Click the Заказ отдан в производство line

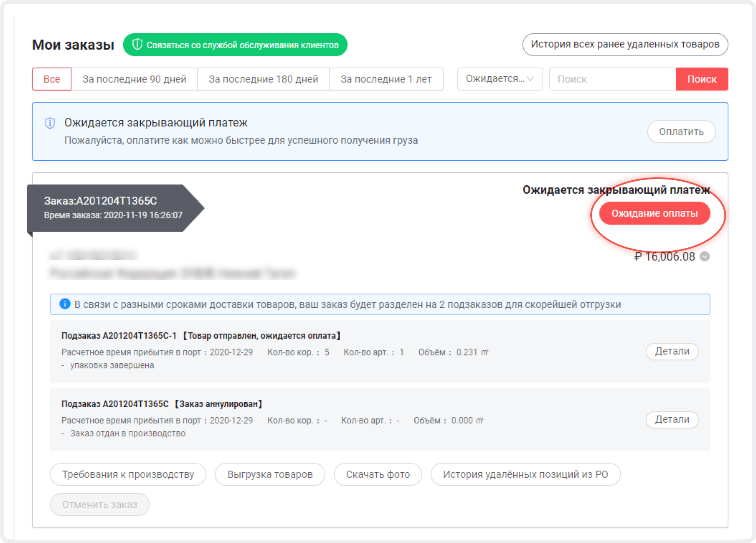pyautogui.click(x=128, y=433)
